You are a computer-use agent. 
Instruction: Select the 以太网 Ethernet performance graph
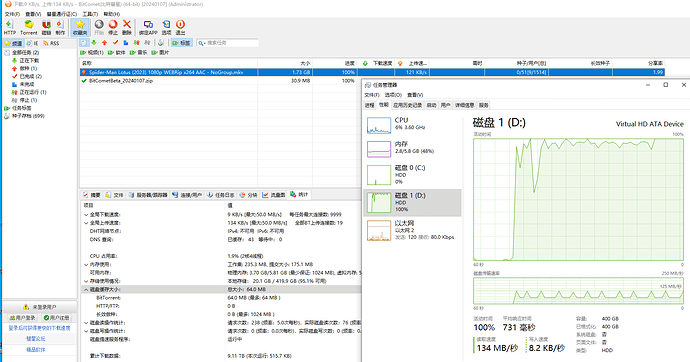click(412, 230)
